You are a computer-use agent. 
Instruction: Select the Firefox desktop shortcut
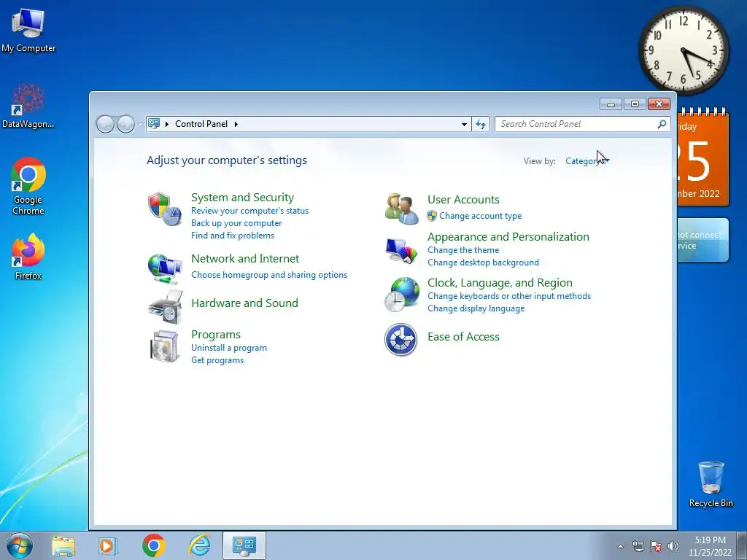(x=28, y=257)
